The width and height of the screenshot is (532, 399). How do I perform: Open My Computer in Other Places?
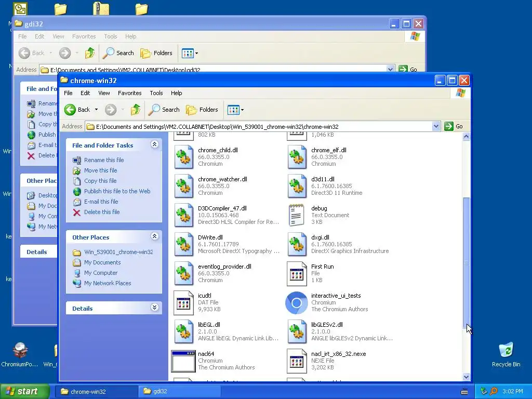100,273
